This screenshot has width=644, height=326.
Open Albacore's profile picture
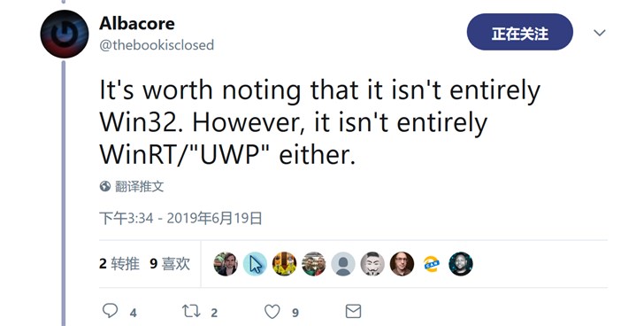pyautogui.click(x=65, y=35)
